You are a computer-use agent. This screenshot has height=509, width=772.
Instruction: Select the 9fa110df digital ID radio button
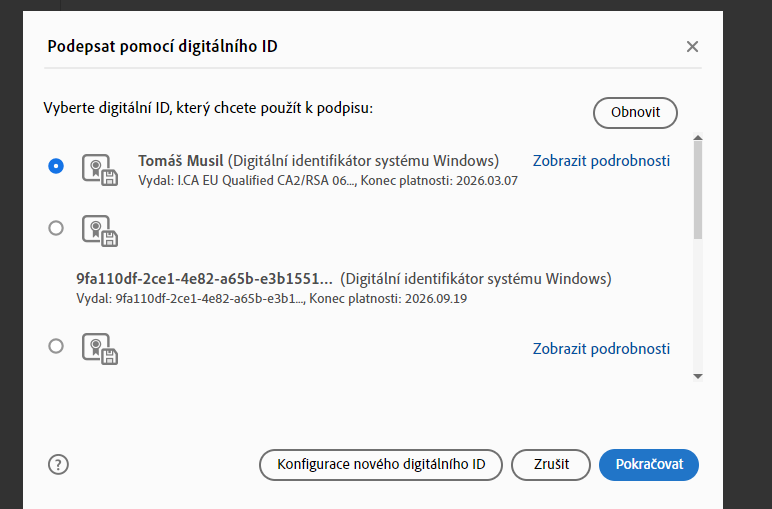(56, 228)
